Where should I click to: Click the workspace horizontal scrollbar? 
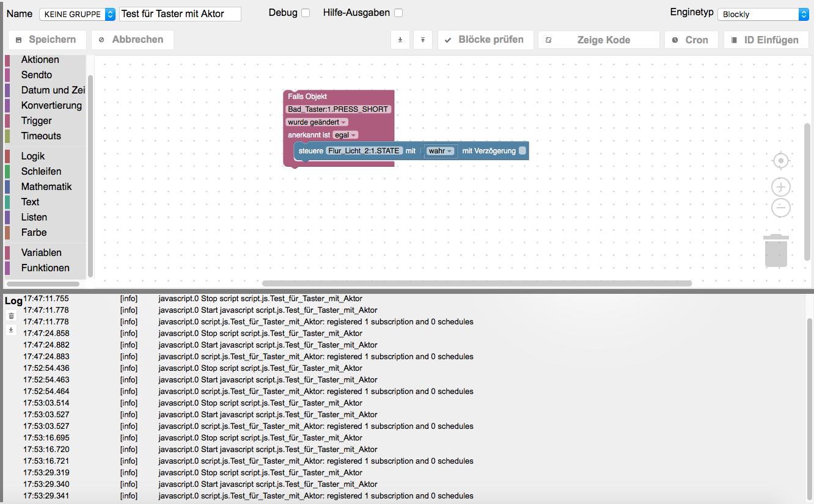tap(477, 283)
